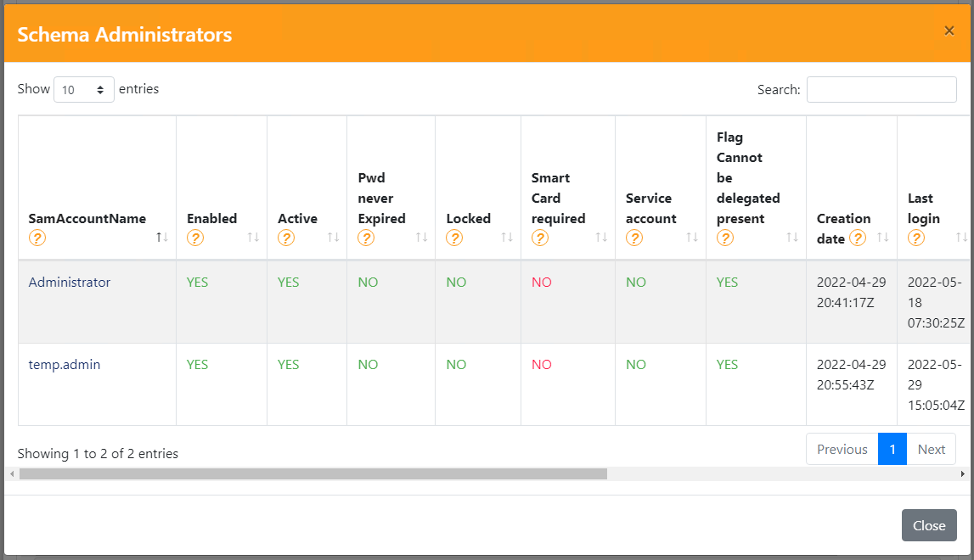Click help icon under Smart Card required
The width and height of the screenshot is (974, 560).
[x=540, y=238]
